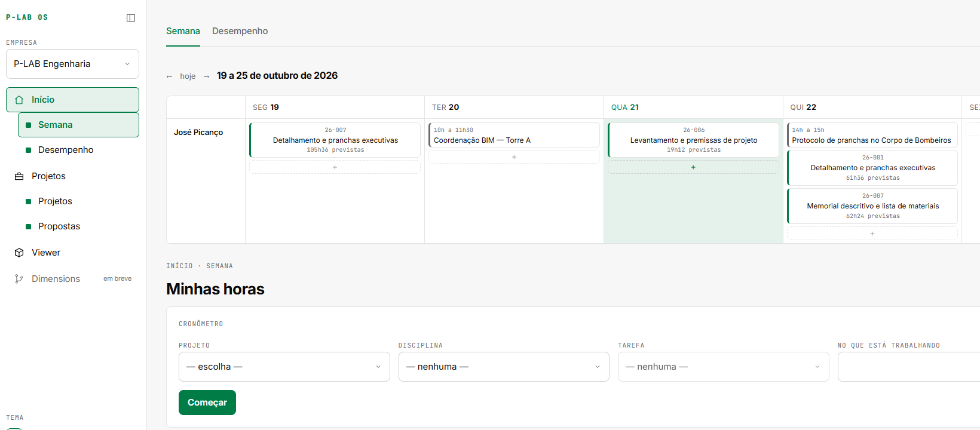Click the week title 19 a 25 de outubro
Viewport: 980px width, 430px height.
[277, 76]
